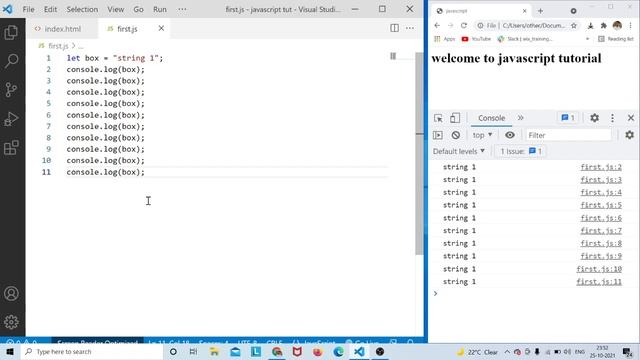The height and width of the screenshot is (360, 640).
Task: Open a new Chrome tab
Action: (540, 11)
